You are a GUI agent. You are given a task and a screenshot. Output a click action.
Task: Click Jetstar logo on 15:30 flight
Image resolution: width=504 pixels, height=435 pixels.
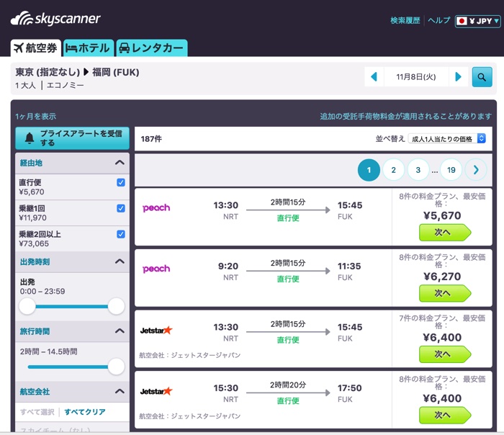156,391
